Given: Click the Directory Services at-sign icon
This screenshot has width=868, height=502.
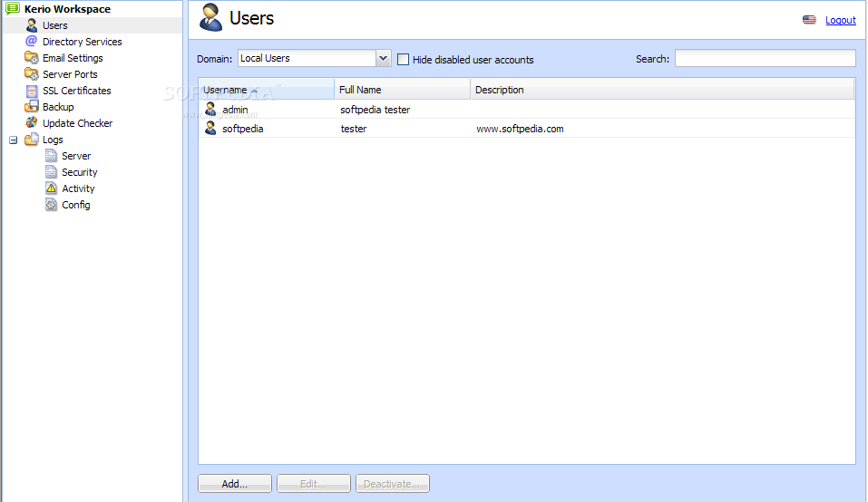Looking at the screenshot, I should pyautogui.click(x=32, y=42).
